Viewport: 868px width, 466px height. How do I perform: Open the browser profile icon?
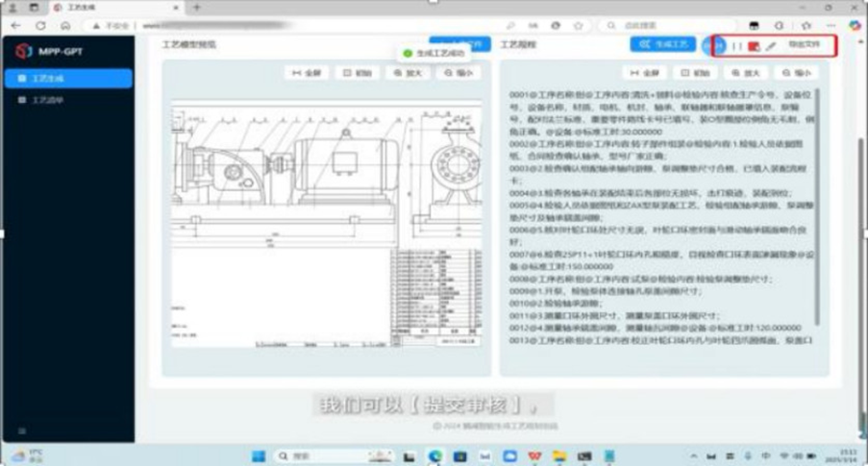(13, 8)
